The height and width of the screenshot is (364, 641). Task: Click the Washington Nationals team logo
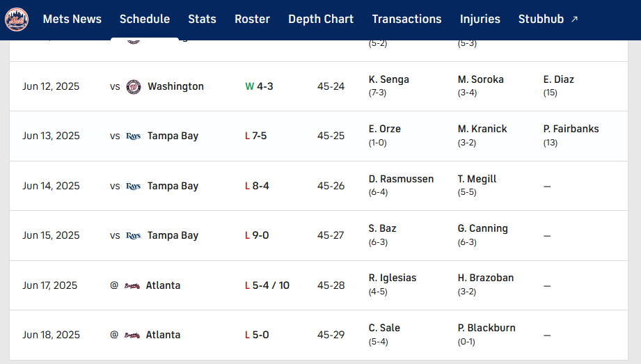(134, 87)
